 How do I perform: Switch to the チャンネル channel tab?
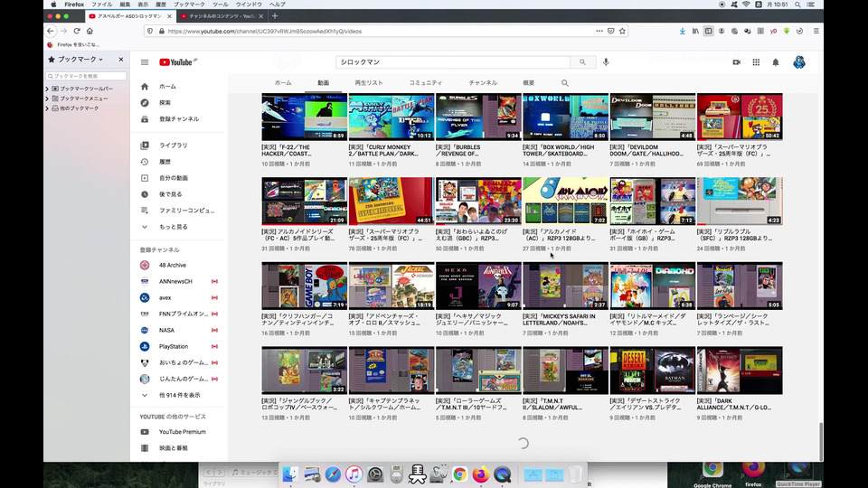[483, 83]
